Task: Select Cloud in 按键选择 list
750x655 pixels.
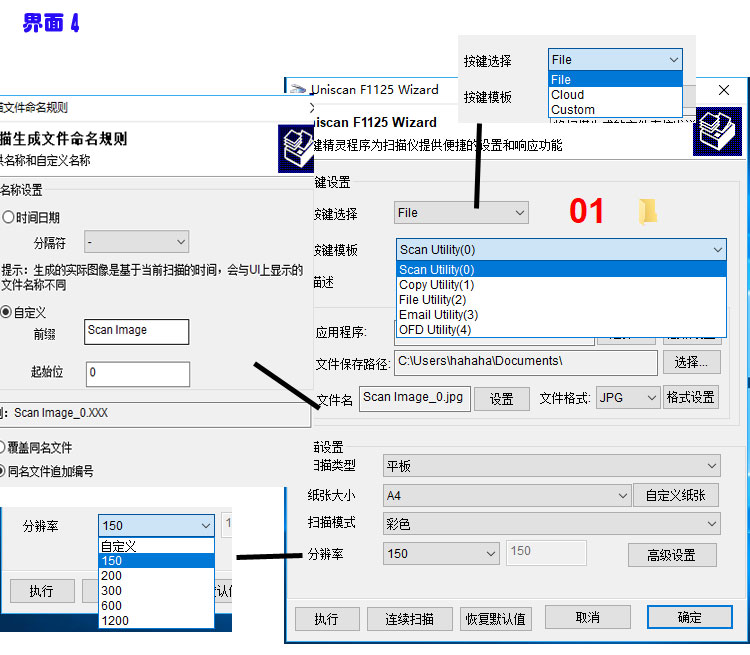Action: click(x=615, y=95)
